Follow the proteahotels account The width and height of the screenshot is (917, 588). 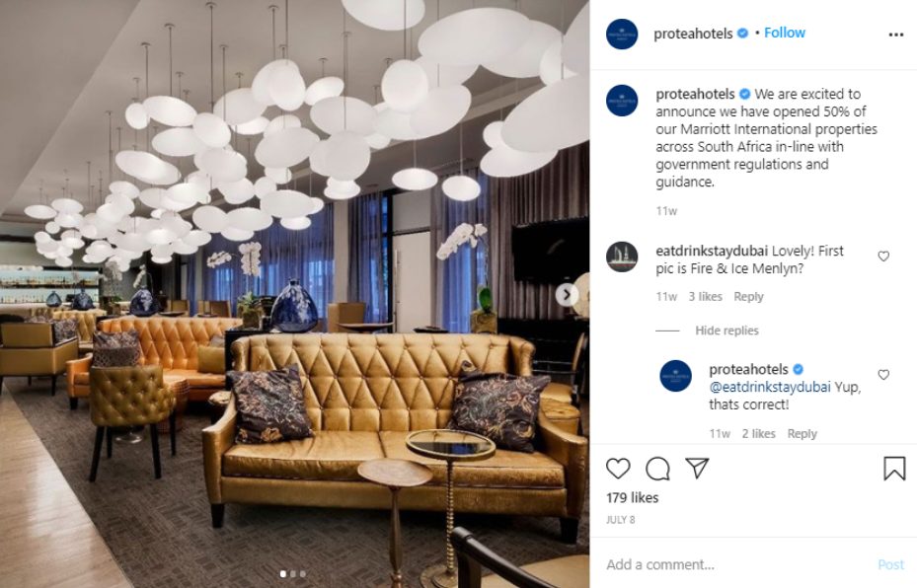(785, 33)
